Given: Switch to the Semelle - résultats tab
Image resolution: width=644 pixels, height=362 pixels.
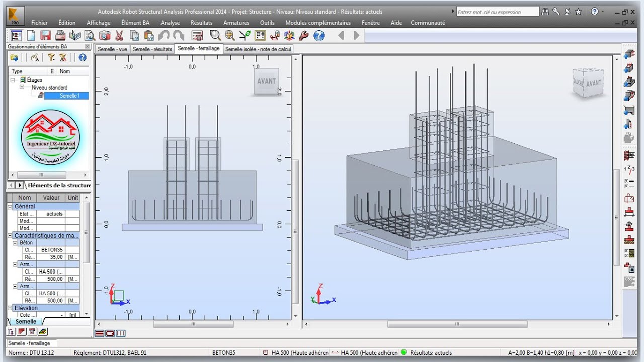Looking at the screenshot, I should pos(152,49).
